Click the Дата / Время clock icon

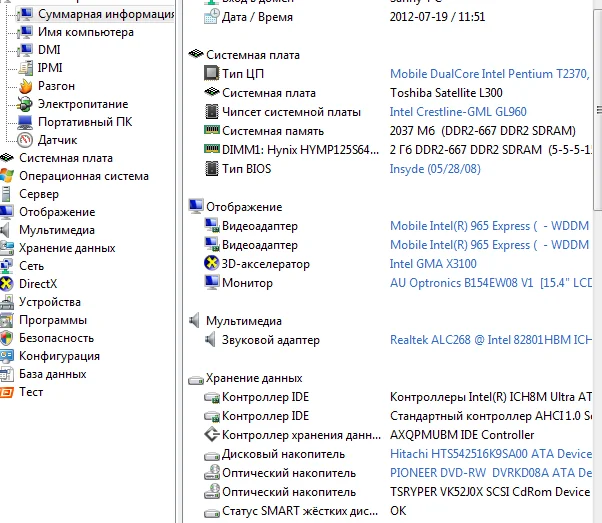(212, 17)
